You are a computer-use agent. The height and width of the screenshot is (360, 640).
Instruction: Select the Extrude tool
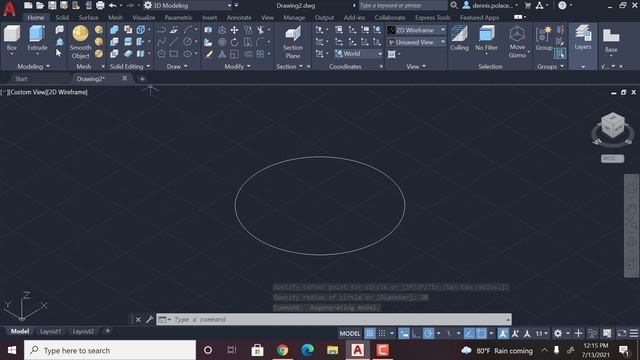(x=37, y=38)
